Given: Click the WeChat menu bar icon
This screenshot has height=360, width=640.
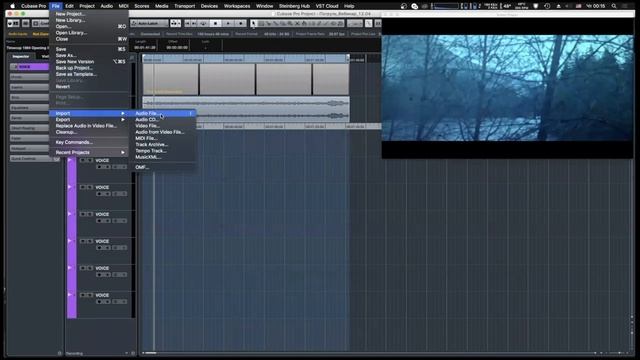Looking at the screenshot, I should tap(415, 6).
